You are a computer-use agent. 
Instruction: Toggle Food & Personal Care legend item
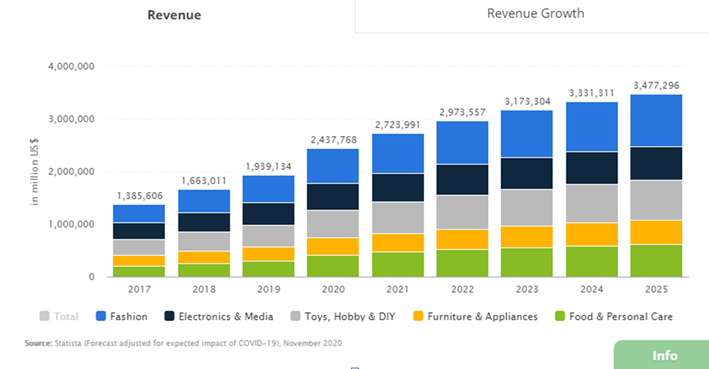[x=614, y=317]
